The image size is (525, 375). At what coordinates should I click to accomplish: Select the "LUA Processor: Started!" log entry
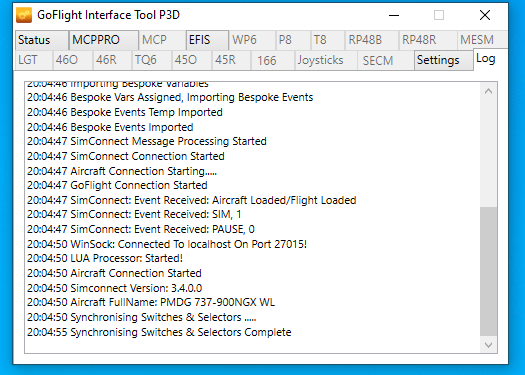tap(105, 258)
